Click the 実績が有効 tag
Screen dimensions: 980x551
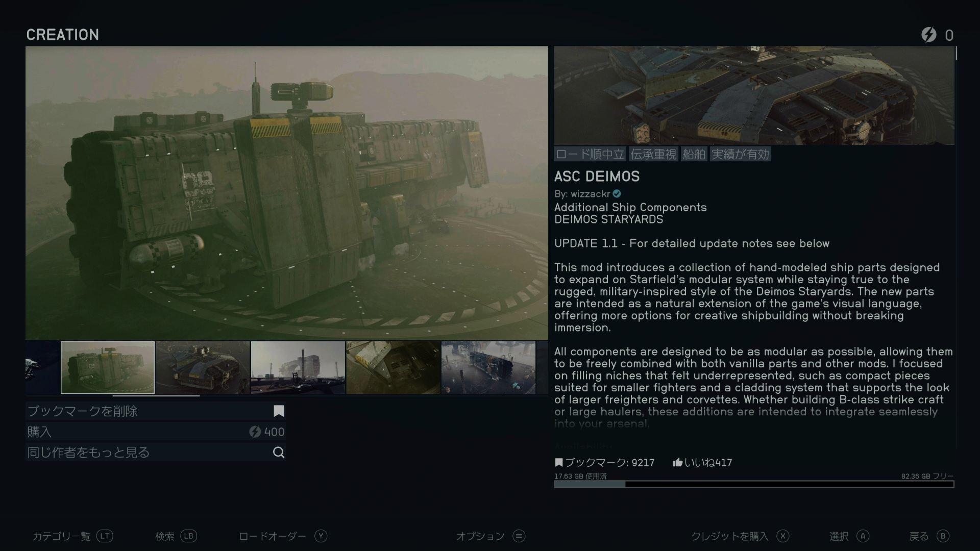pos(740,154)
